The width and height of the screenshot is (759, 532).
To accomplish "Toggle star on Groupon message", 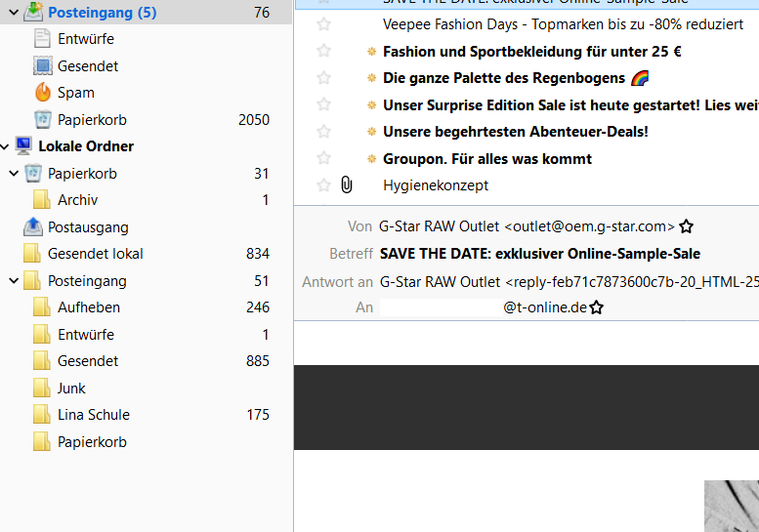I will [324, 158].
